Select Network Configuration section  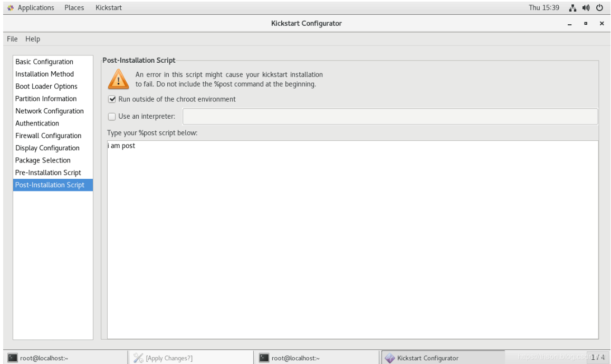53,111
